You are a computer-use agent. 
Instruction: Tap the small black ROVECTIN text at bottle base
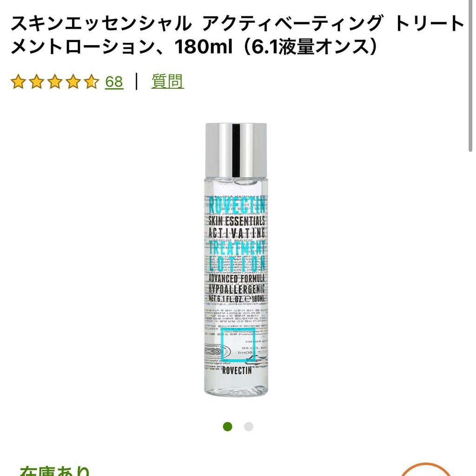pyautogui.click(x=237, y=370)
